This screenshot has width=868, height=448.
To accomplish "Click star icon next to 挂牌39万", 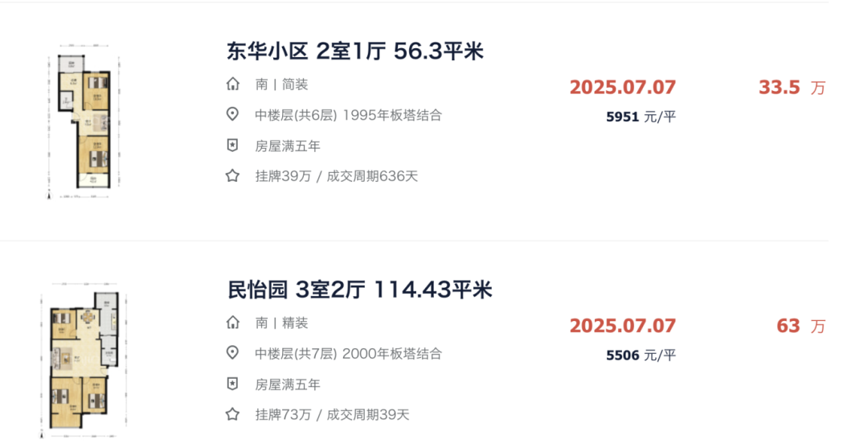I will 233,176.
